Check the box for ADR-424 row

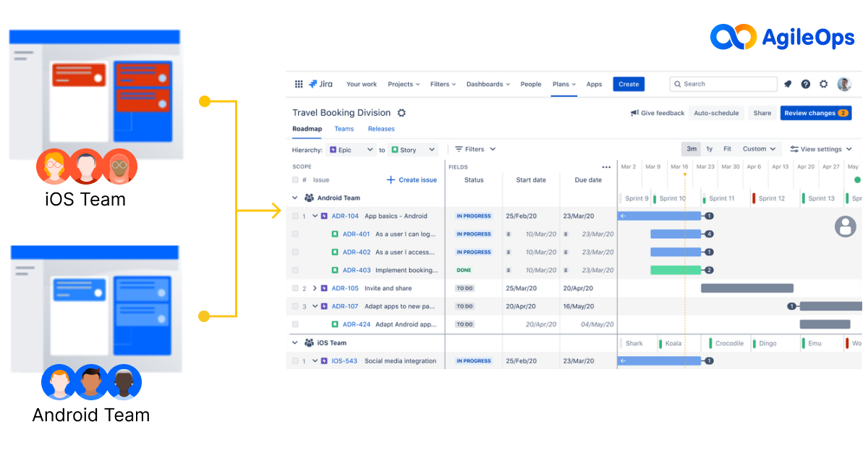295,325
